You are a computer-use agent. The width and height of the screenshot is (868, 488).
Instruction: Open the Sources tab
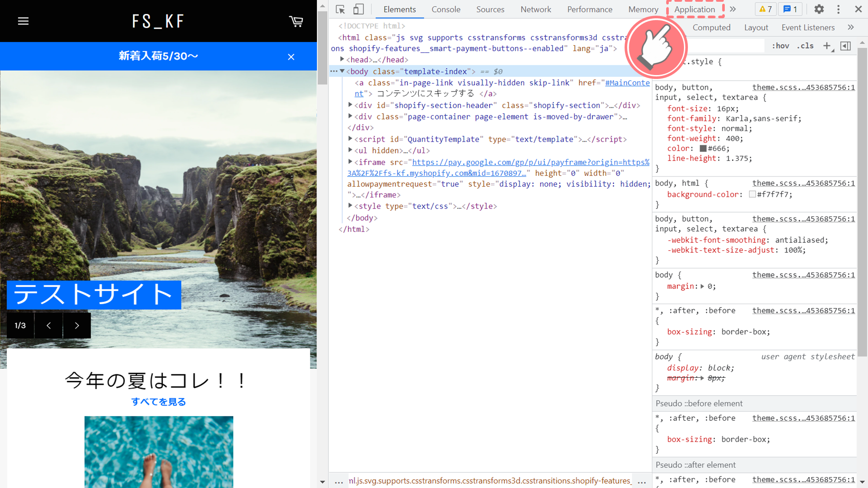click(x=490, y=9)
